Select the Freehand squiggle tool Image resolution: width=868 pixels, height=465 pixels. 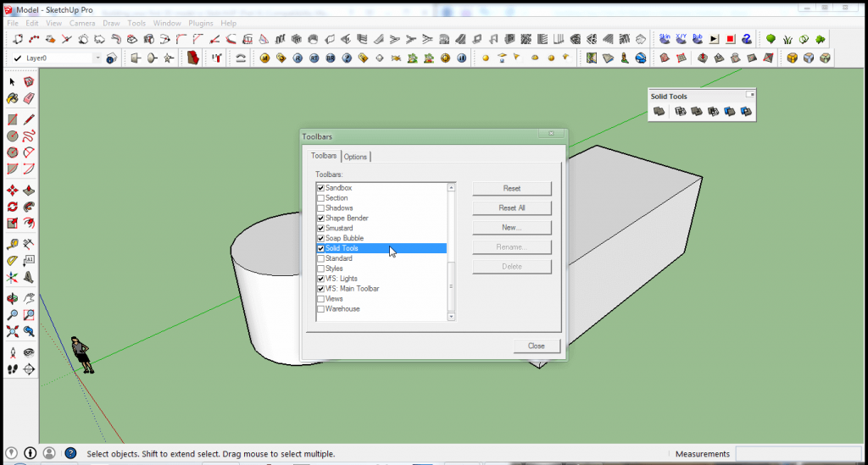29,136
